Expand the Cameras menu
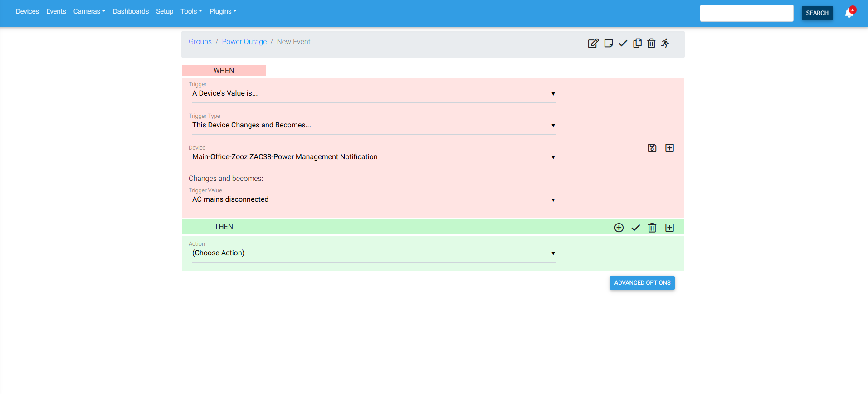The image size is (868, 394). (x=89, y=11)
